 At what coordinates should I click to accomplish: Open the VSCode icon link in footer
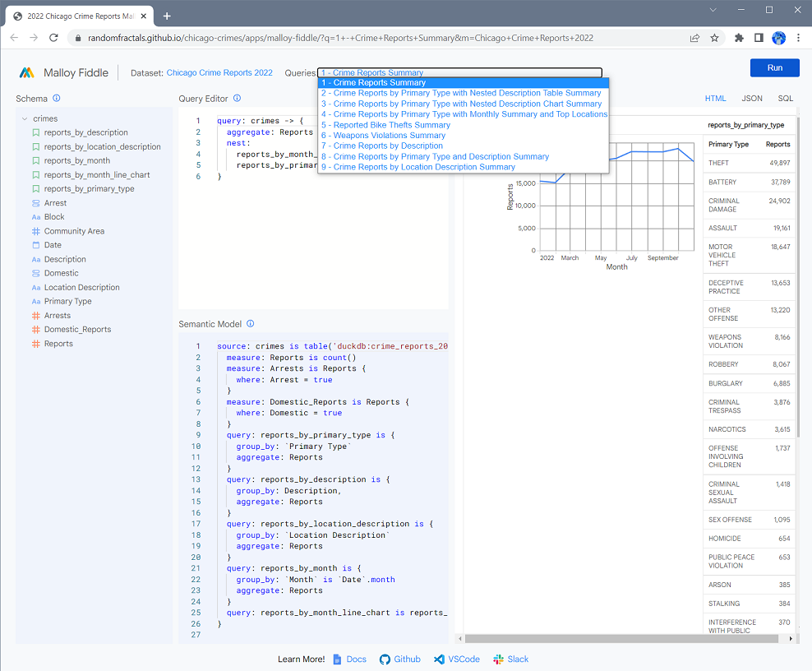[x=439, y=659]
